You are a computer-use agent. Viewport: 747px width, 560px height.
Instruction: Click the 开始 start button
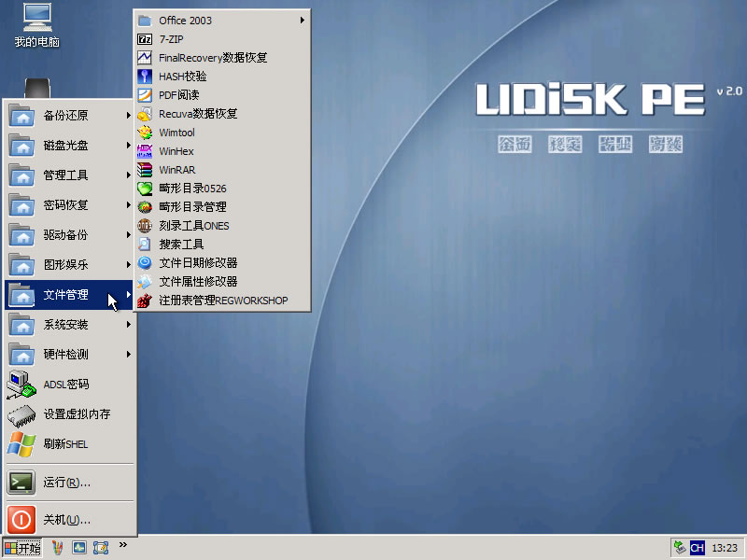(22, 548)
